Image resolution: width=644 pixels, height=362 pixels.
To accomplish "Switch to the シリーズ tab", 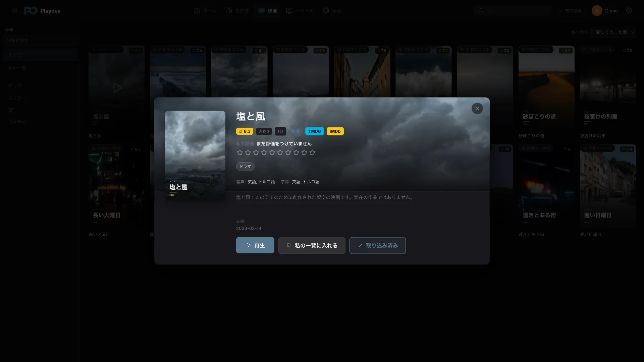I will [x=300, y=11].
